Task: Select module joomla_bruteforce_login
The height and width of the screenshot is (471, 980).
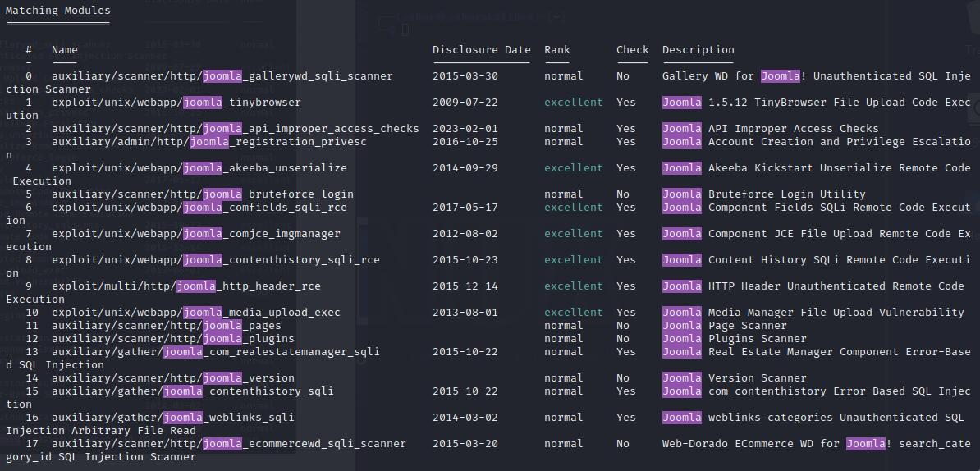Action: pos(203,194)
